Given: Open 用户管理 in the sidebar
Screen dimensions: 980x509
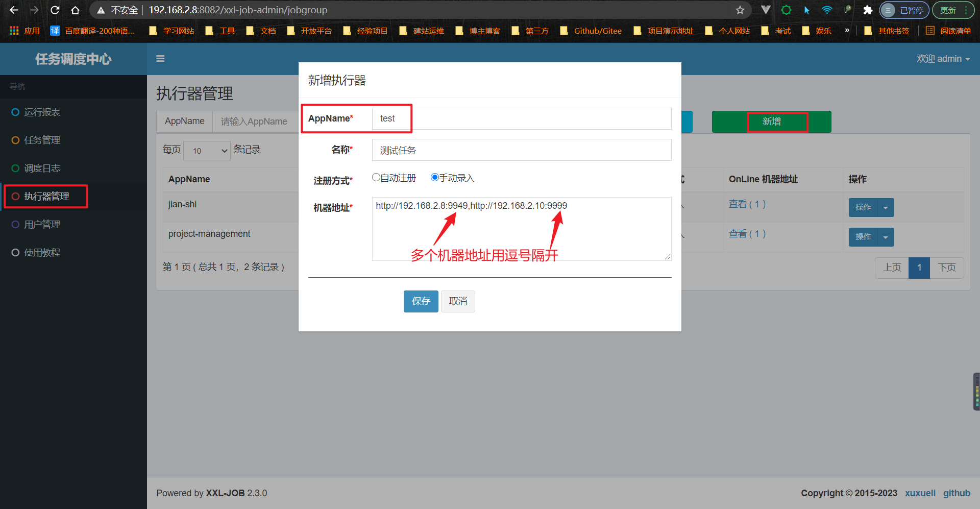Looking at the screenshot, I should point(42,224).
